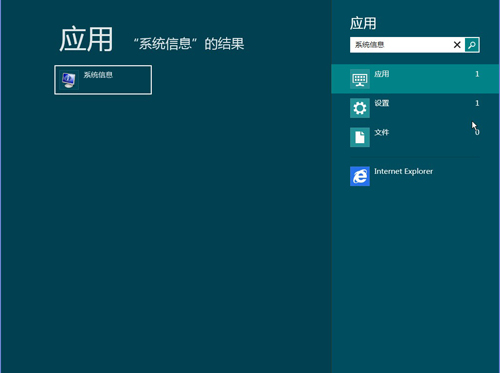500x373 pixels.
Task: Switch search scope to 文件
Action: click(x=415, y=137)
